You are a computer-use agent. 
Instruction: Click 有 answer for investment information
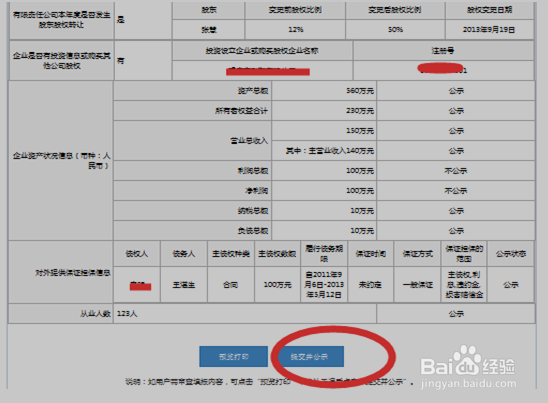(x=121, y=60)
